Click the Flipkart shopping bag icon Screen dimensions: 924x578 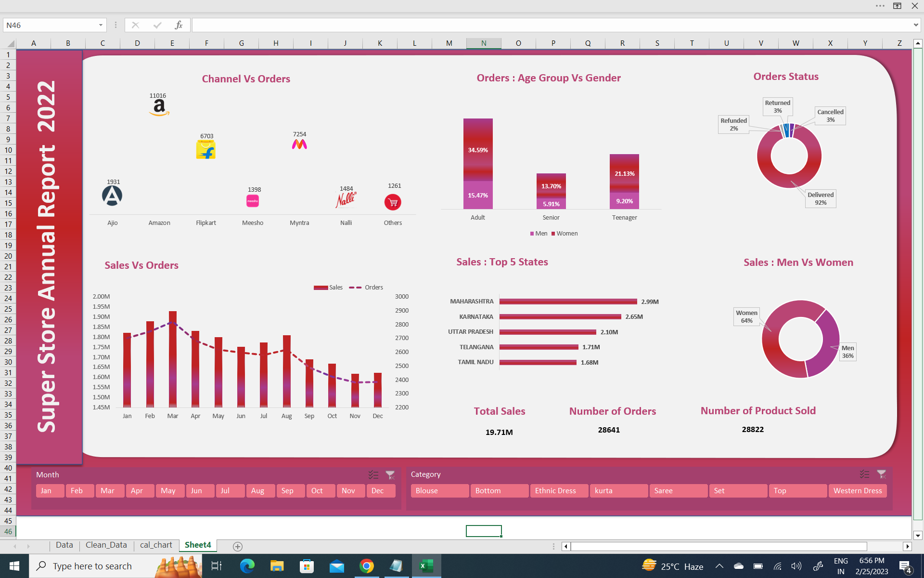click(206, 149)
